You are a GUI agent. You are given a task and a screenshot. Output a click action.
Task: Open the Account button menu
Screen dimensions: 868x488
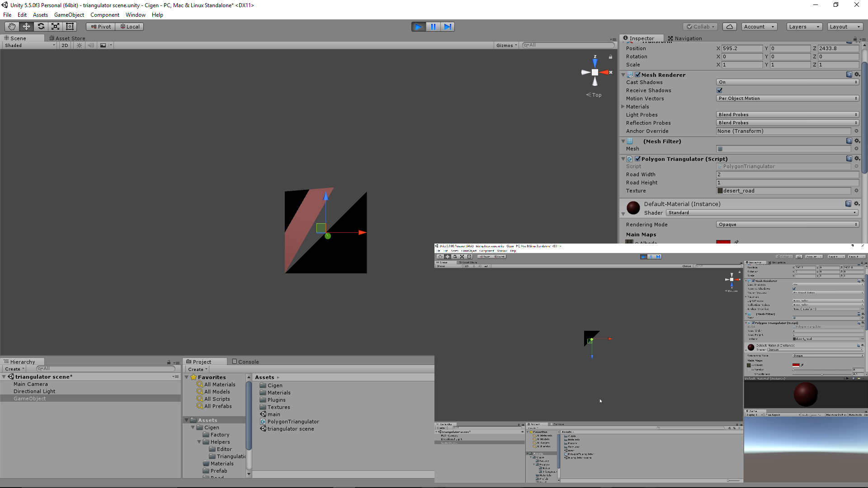point(759,27)
